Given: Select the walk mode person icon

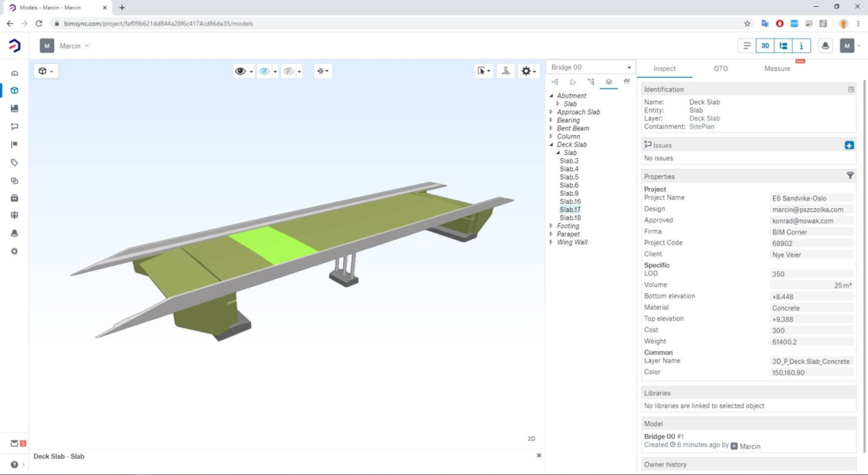Looking at the screenshot, I should 505,71.
